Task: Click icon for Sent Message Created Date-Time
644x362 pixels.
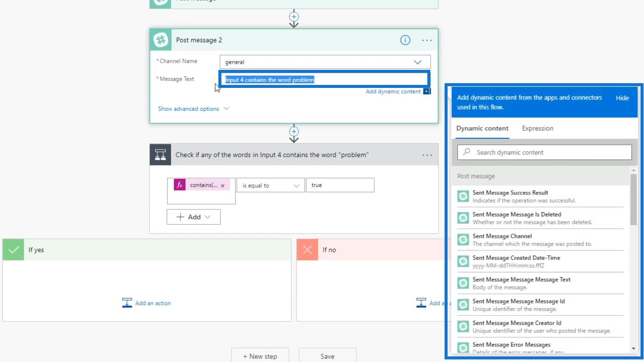Action: [463, 262]
